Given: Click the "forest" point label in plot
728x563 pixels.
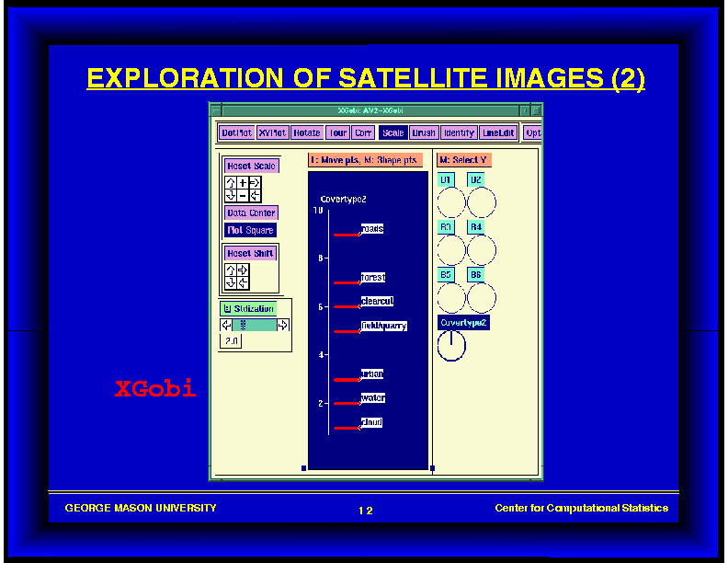Looking at the screenshot, I should pyautogui.click(x=373, y=277).
